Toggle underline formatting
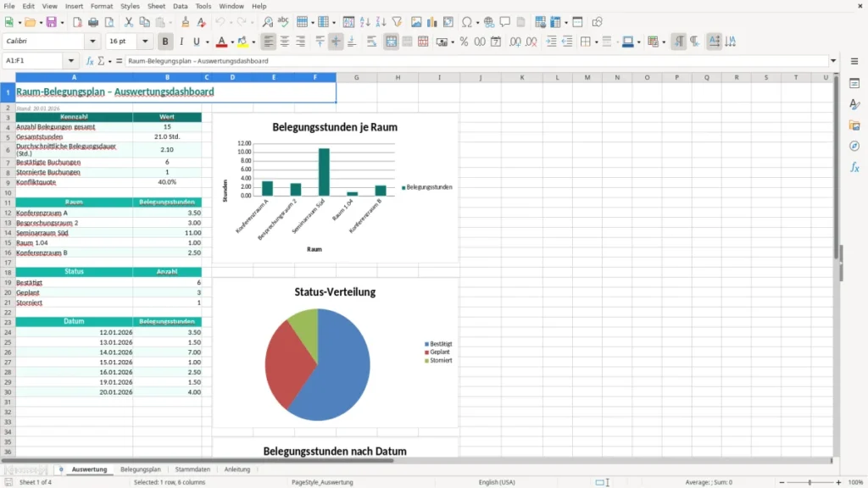868x488 pixels. [x=196, y=42]
